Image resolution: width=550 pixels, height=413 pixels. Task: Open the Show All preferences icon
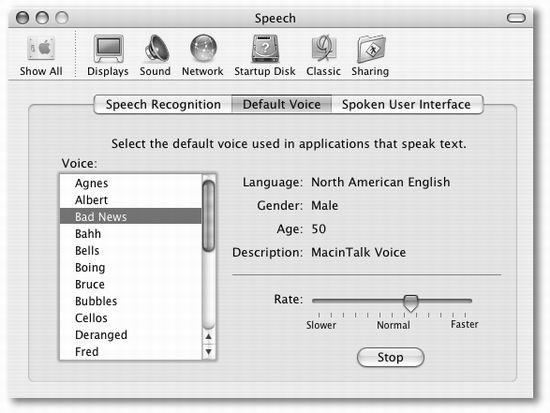41,56
